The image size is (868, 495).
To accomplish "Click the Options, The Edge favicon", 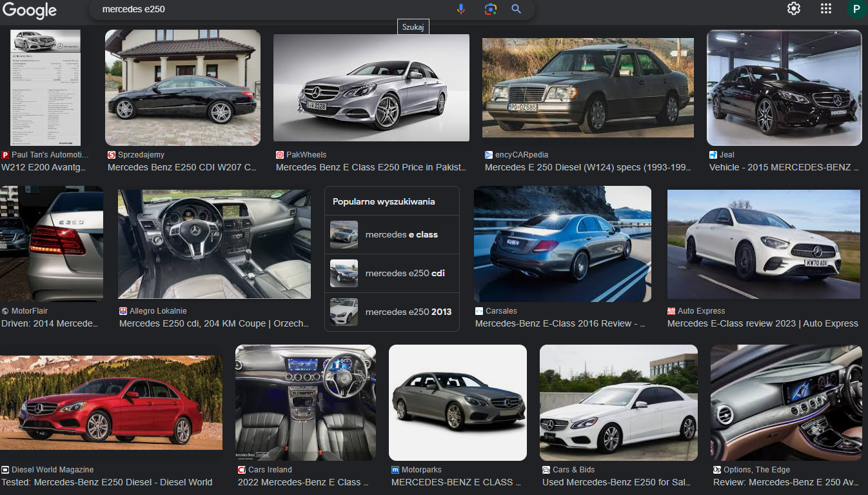I will click(717, 470).
